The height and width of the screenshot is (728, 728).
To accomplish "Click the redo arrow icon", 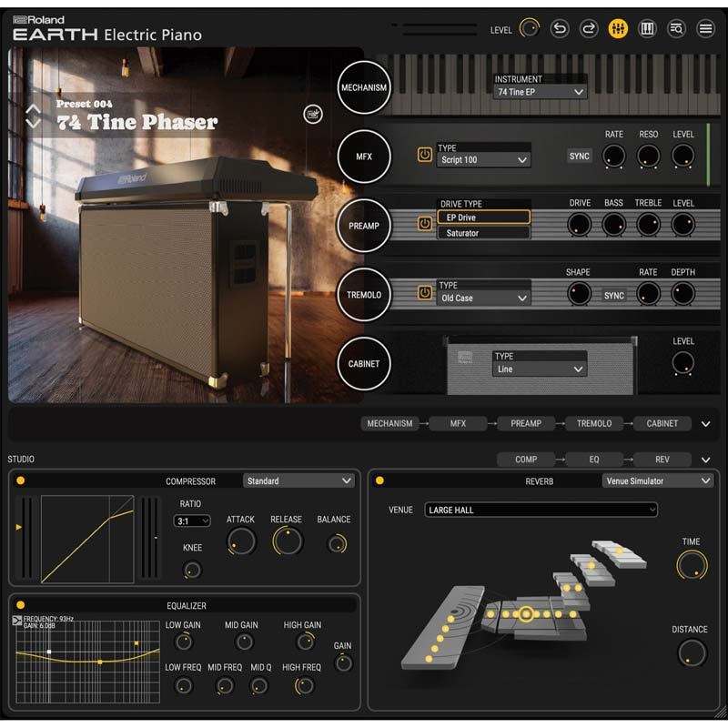I will [x=589, y=29].
